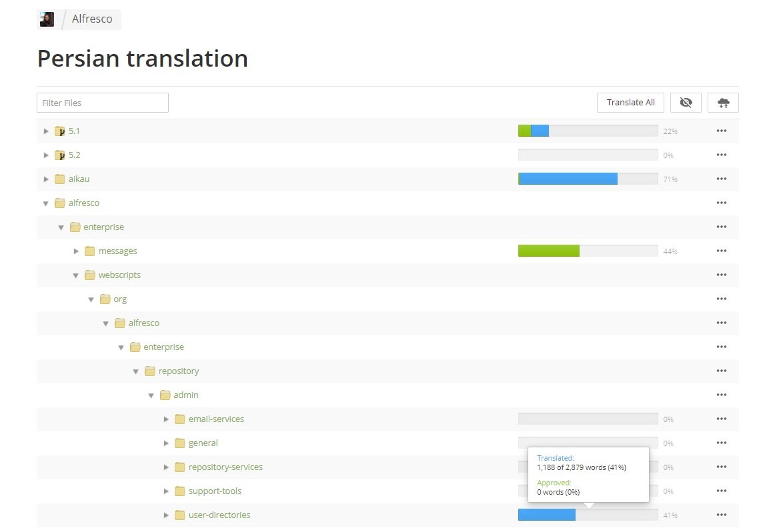Open the three-dot menu for general

pos(722,443)
